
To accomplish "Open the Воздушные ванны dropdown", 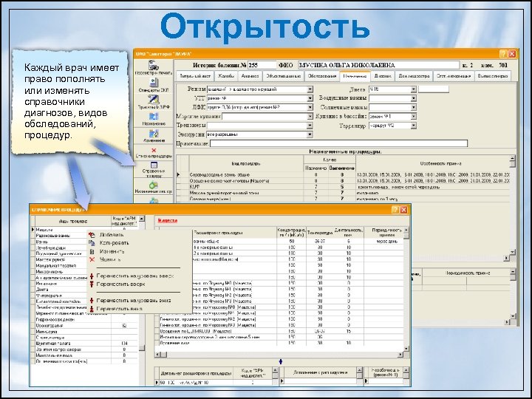I will 413,98.
